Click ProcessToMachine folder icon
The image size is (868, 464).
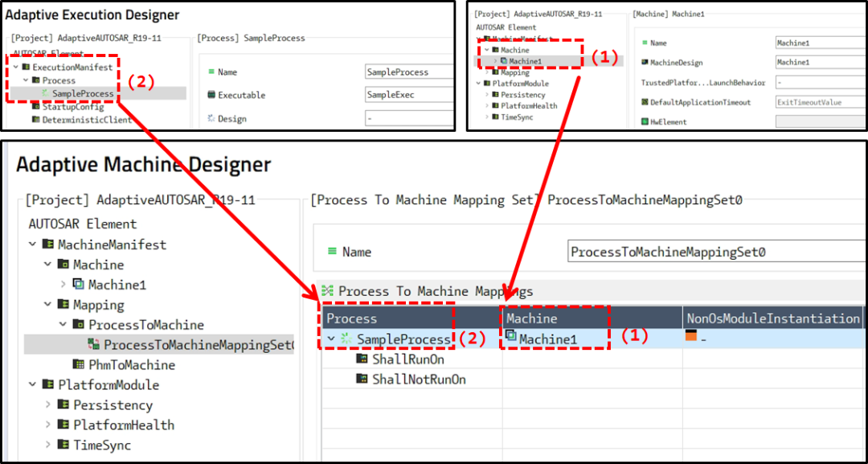coord(79,324)
